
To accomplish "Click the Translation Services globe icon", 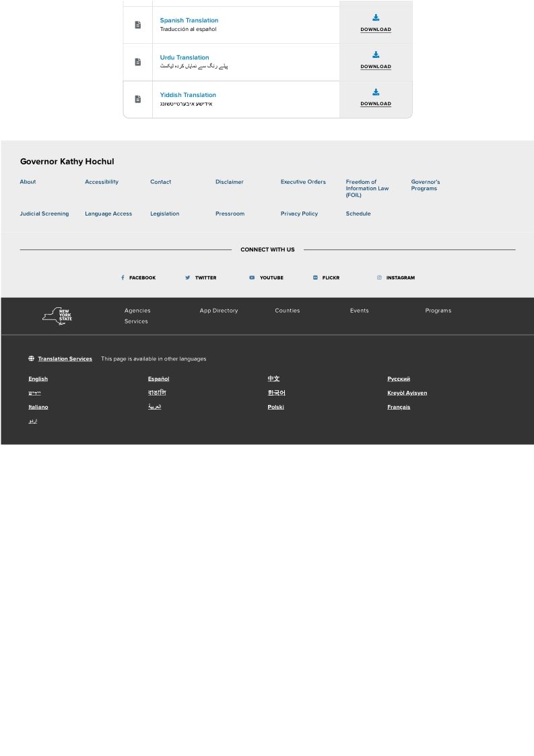I will tap(31, 358).
